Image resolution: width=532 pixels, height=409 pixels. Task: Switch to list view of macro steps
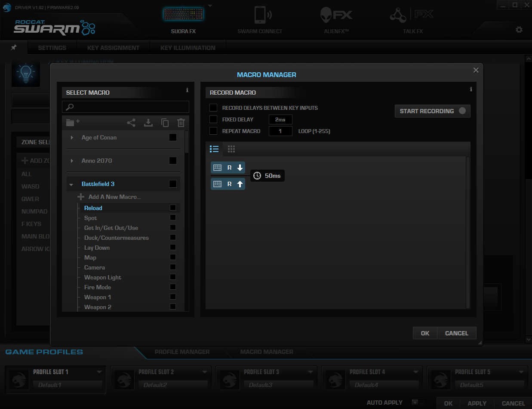tap(214, 149)
